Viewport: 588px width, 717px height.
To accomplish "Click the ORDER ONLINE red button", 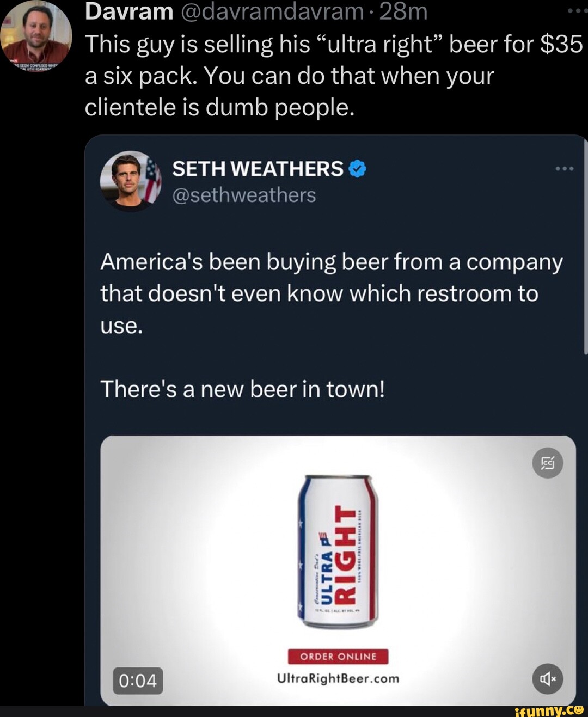I will point(338,657).
